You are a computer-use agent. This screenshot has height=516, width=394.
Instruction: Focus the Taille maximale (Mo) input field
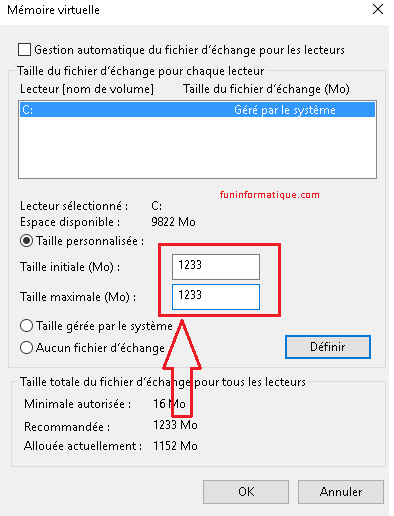click(x=216, y=297)
